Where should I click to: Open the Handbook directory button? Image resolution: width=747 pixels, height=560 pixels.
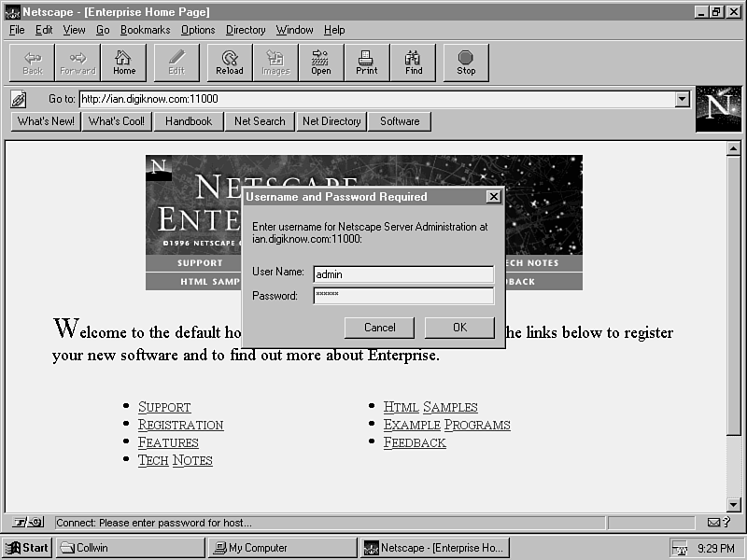pos(189,121)
